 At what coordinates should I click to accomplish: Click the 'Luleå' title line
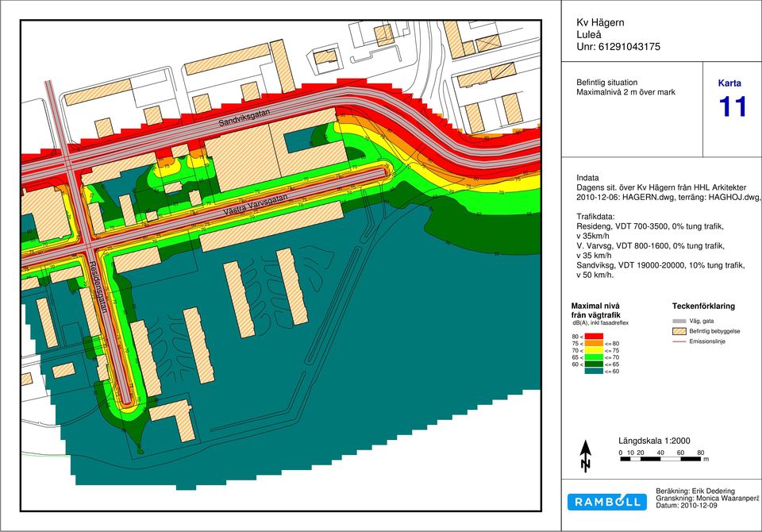coord(589,34)
